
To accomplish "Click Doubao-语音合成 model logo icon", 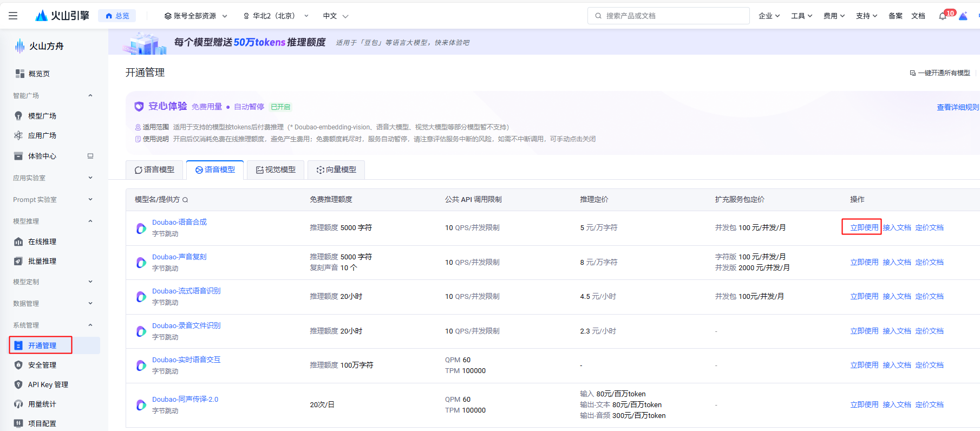I will point(141,228).
